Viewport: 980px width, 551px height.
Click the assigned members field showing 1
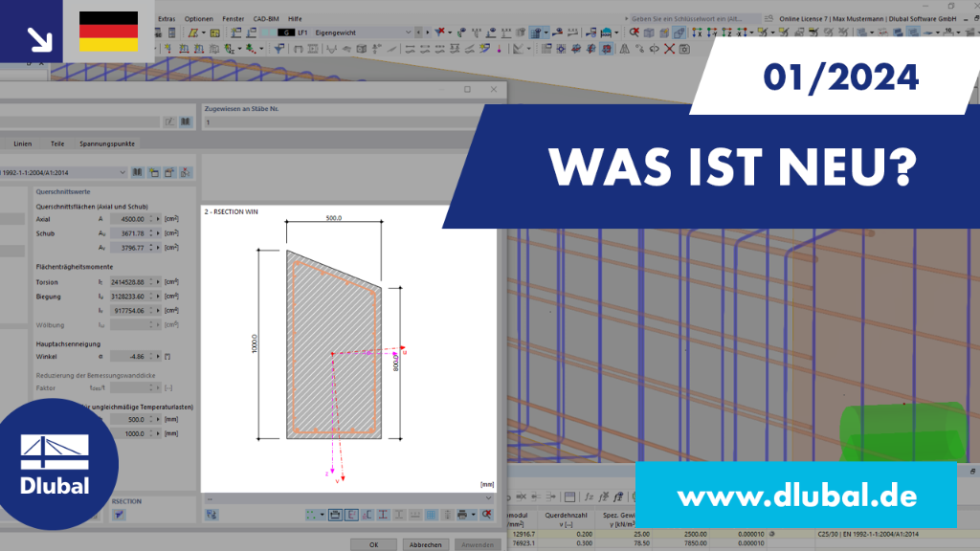tap(341, 122)
